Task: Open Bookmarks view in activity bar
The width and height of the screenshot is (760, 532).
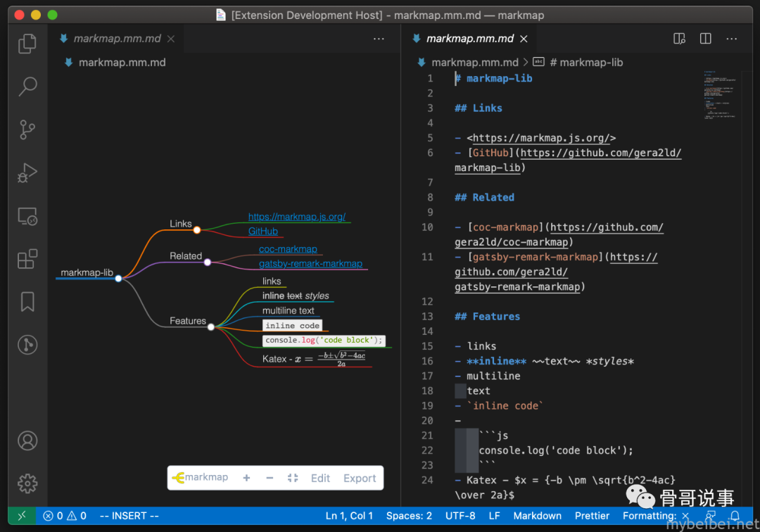Action: pyautogui.click(x=27, y=302)
